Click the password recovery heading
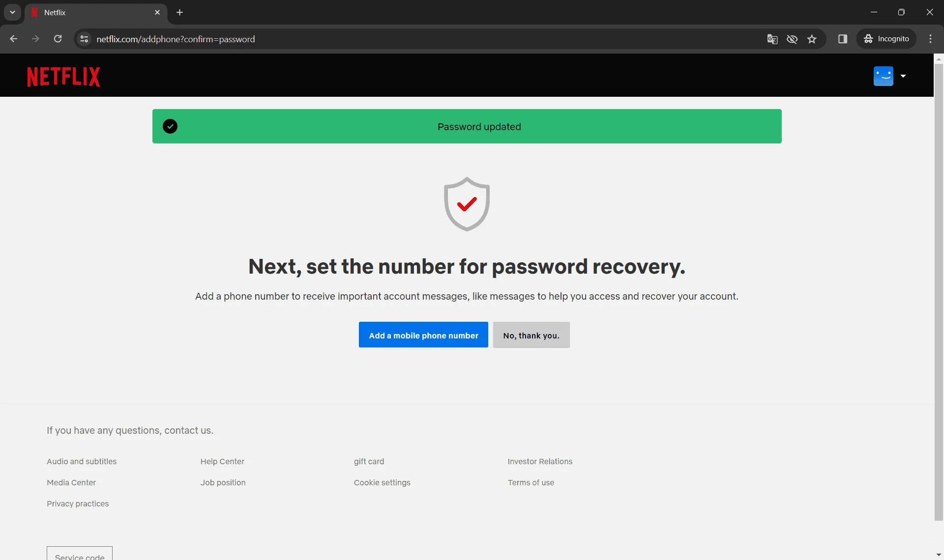This screenshot has height=560, width=944. [x=467, y=267]
